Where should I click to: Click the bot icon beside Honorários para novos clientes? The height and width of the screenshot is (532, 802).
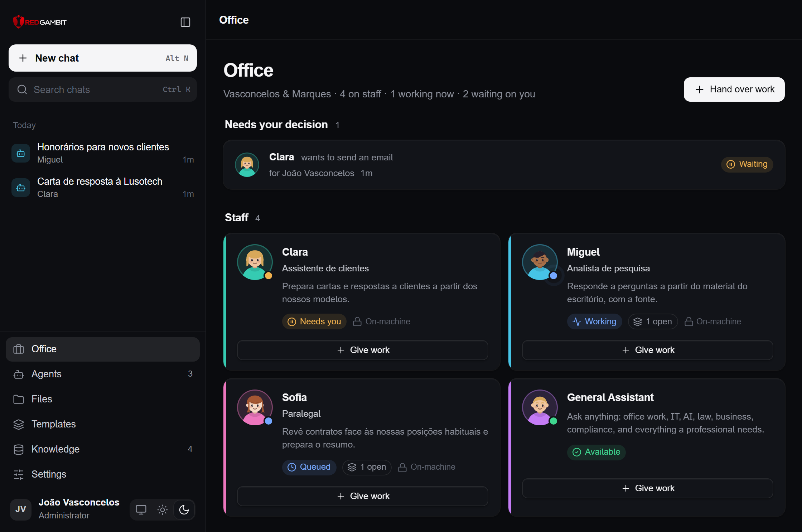[x=21, y=153]
